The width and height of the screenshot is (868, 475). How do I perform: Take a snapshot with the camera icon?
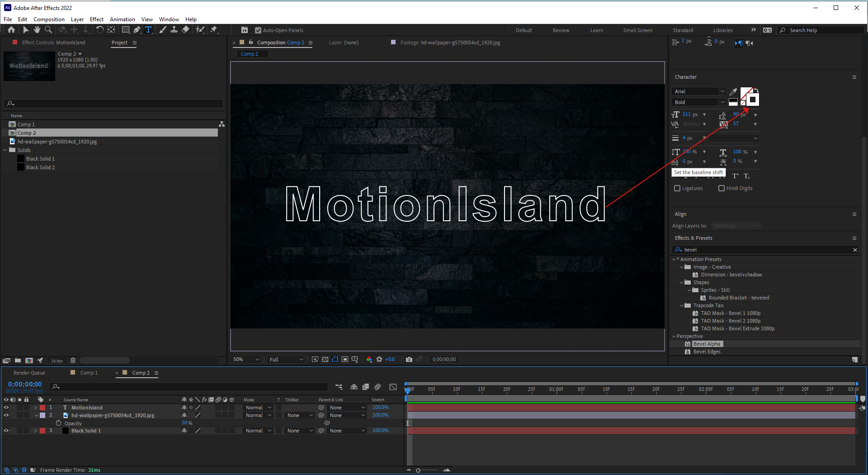pos(409,360)
